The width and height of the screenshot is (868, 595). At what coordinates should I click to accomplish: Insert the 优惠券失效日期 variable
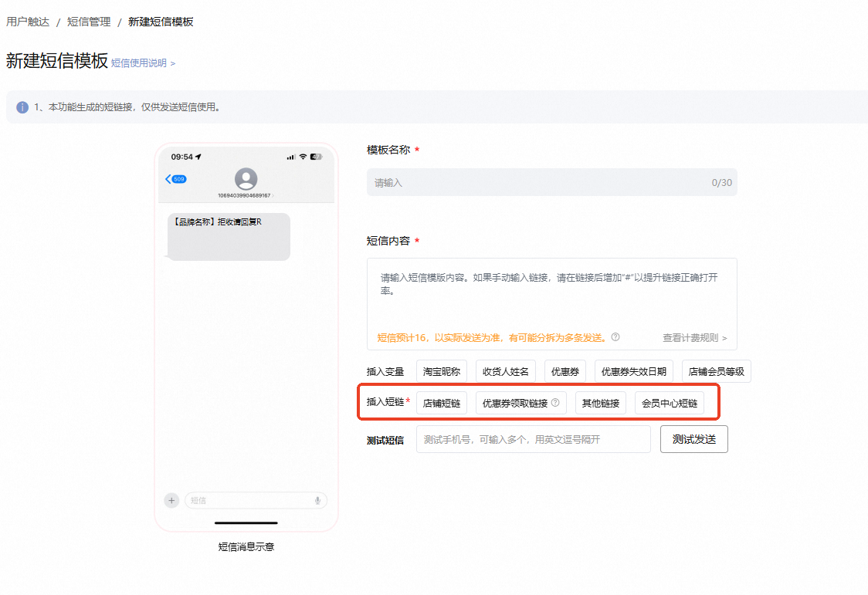[634, 372]
